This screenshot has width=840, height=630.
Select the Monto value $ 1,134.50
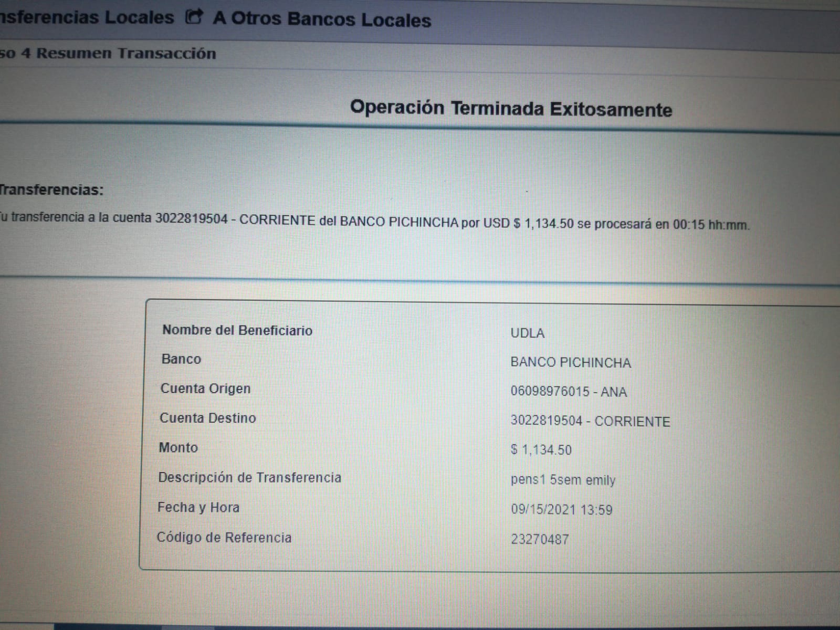[x=541, y=450]
